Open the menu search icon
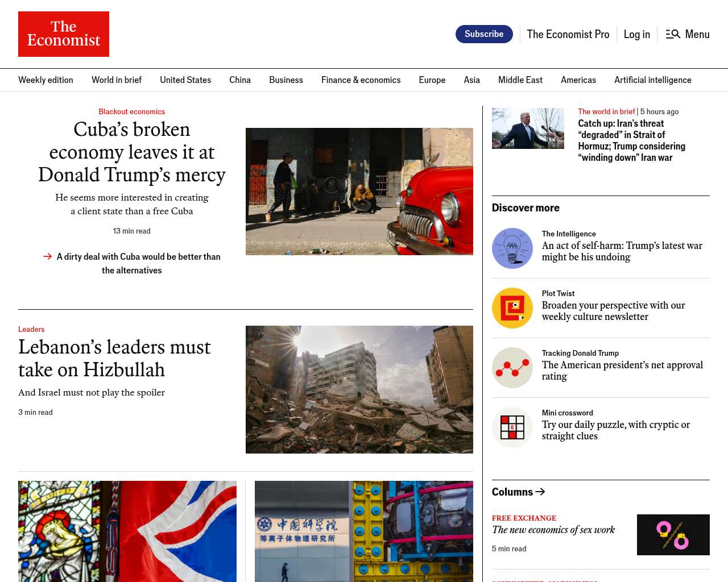This screenshot has width=728, height=582. pyautogui.click(x=673, y=34)
